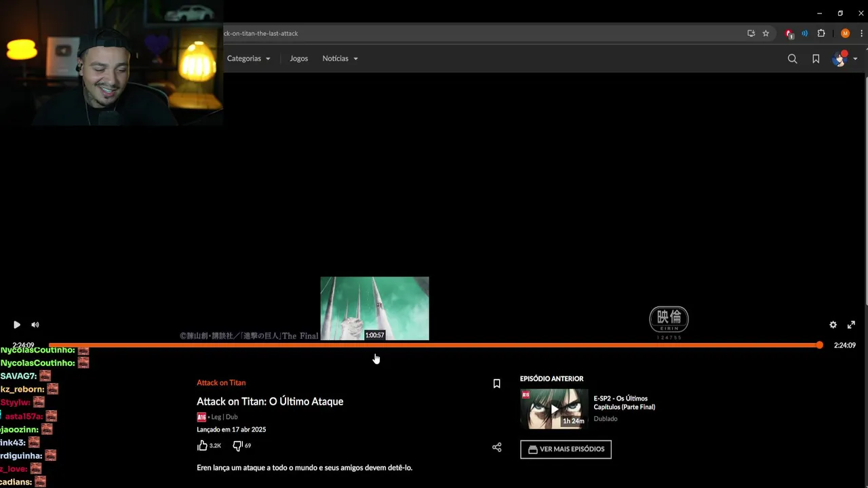Viewport: 868px width, 488px height.
Task: Click the total duration 2:24:09 on right
Action: [x=844, y=345]
